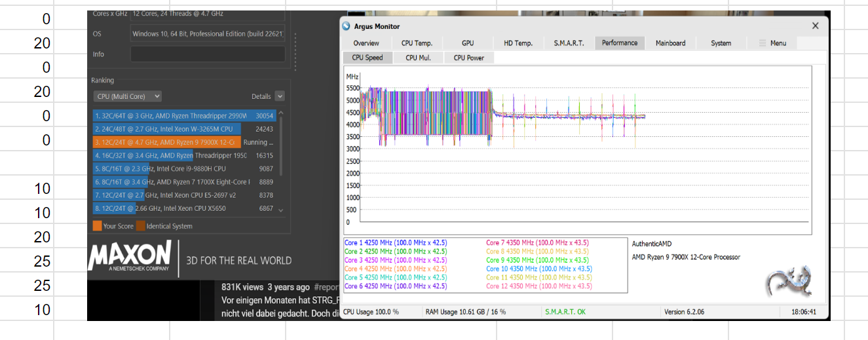
Task: Open the GPU tab in Argus Monitor
Action: pyautogui.click(x=468, y=43)
